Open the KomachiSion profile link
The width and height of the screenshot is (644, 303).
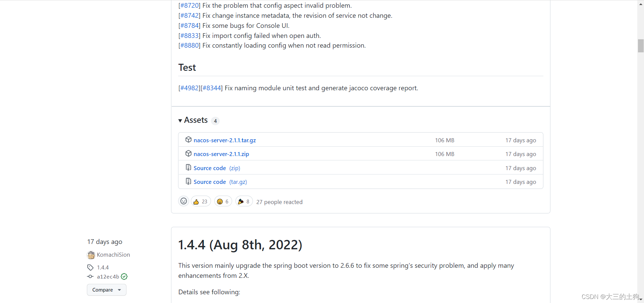coord(113,255)
